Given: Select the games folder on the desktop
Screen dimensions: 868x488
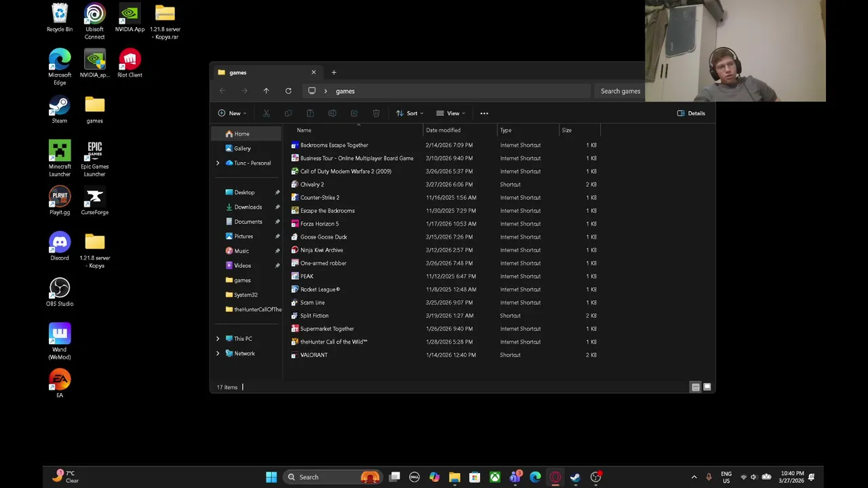Looking at the screenshot, I should click(95, 110).
